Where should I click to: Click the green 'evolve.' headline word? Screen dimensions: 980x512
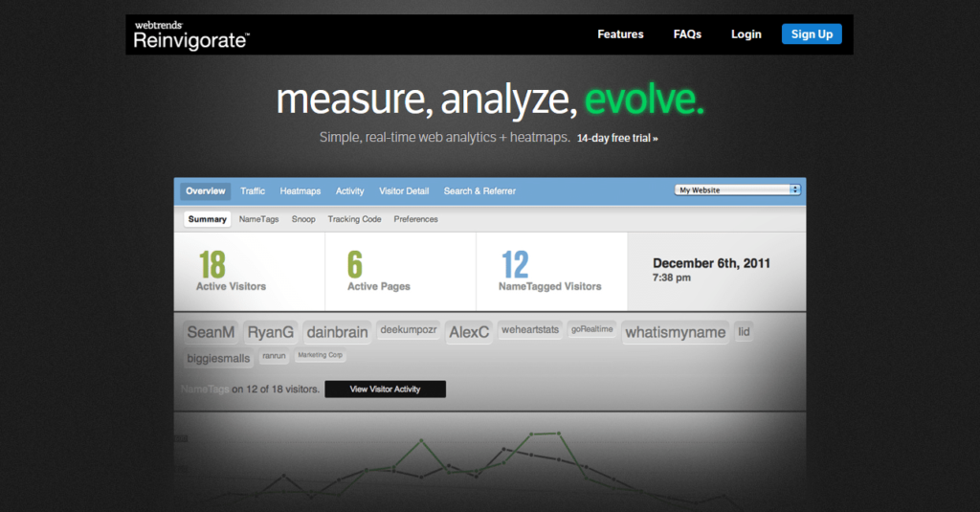(644, 100)
